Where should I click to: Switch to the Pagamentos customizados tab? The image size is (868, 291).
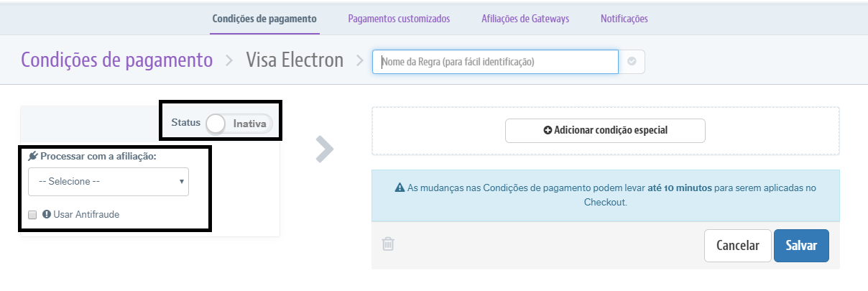pos(399,19)
